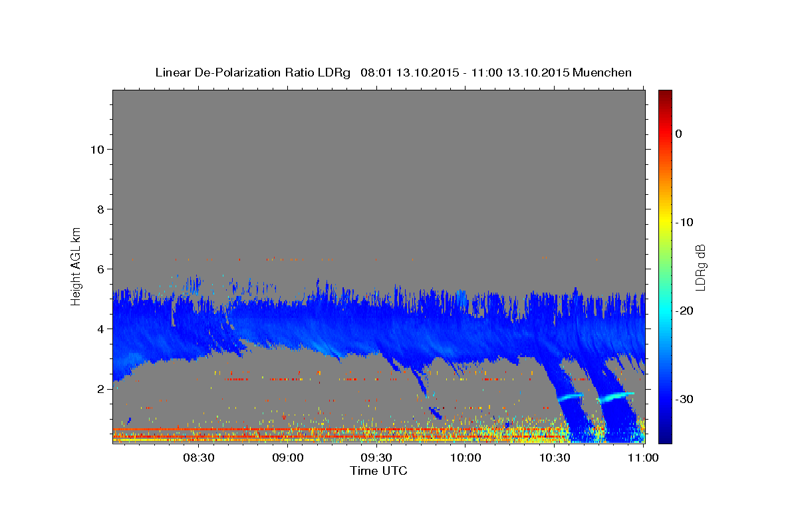This screenshot has height=532, width=798.
Task: Click the height tick label 2
Action: 101,389
